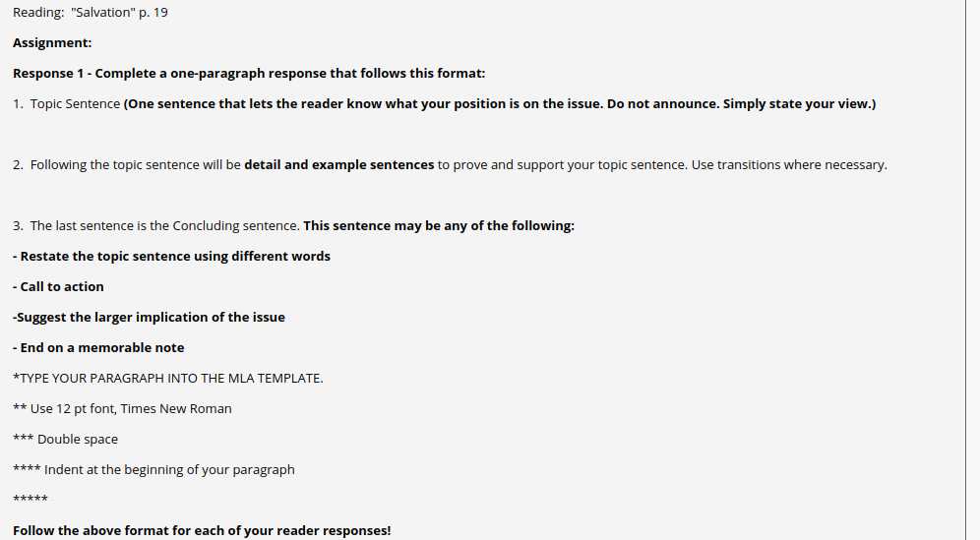Click the Response 1 format heading

[x=249, y=73]
